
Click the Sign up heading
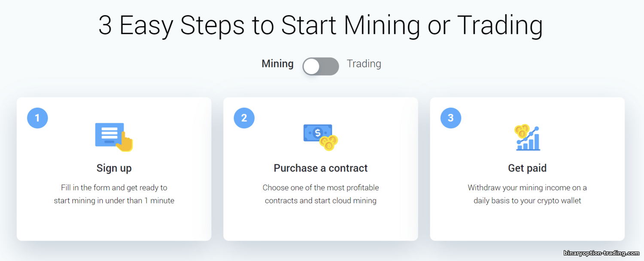[114, 168]
